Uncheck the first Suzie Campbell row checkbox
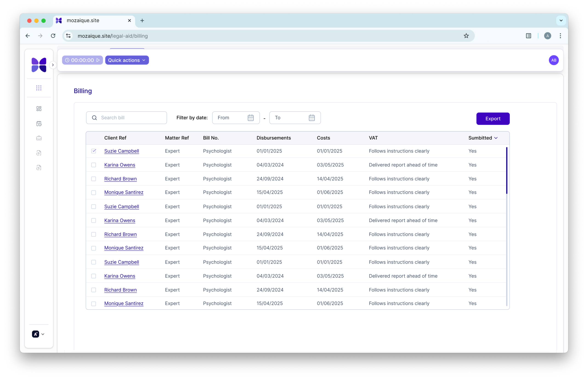The width and height of the screenshot is (588, 379). [x=94, y=151]
